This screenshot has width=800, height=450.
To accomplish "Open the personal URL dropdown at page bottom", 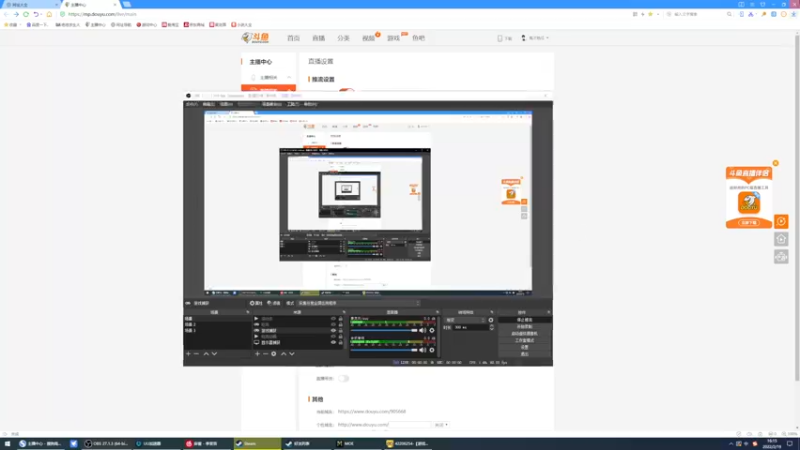I will click(x=441, y=424).
